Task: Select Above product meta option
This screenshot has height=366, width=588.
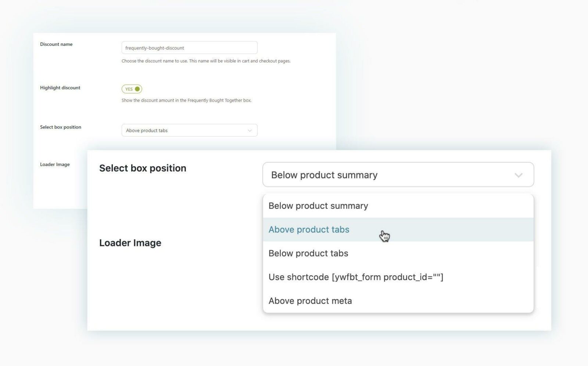Action: [x=398, y=301]
